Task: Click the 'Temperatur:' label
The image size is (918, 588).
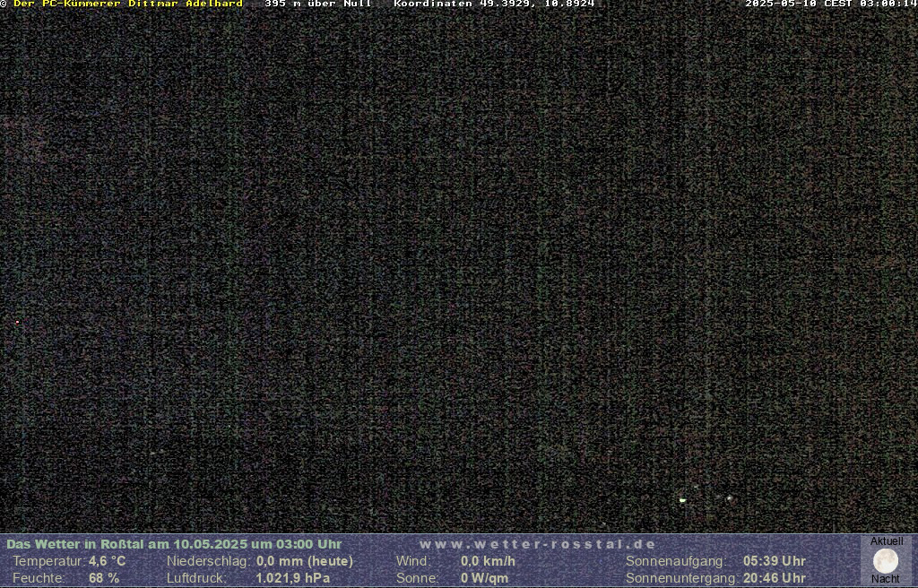Action: (49, 561)
